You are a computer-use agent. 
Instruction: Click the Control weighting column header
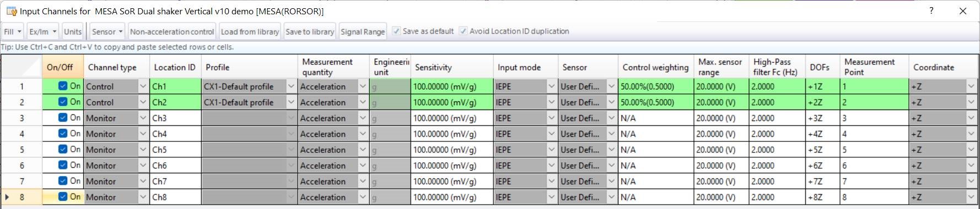(656, 67)
